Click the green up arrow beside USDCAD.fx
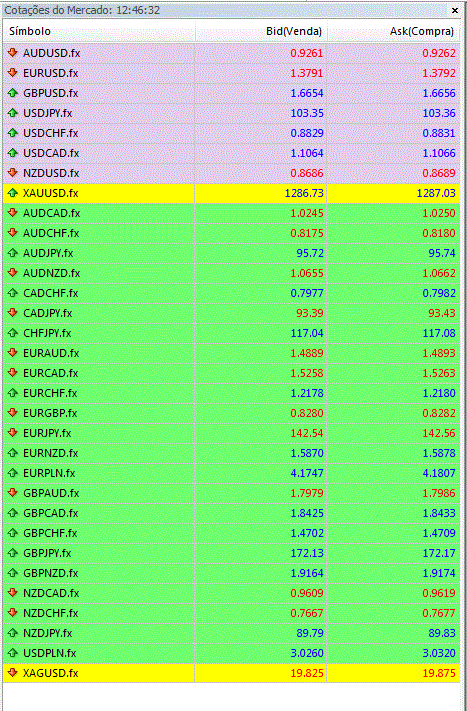Viewport: 467px width, 711px height. point(13,153)
